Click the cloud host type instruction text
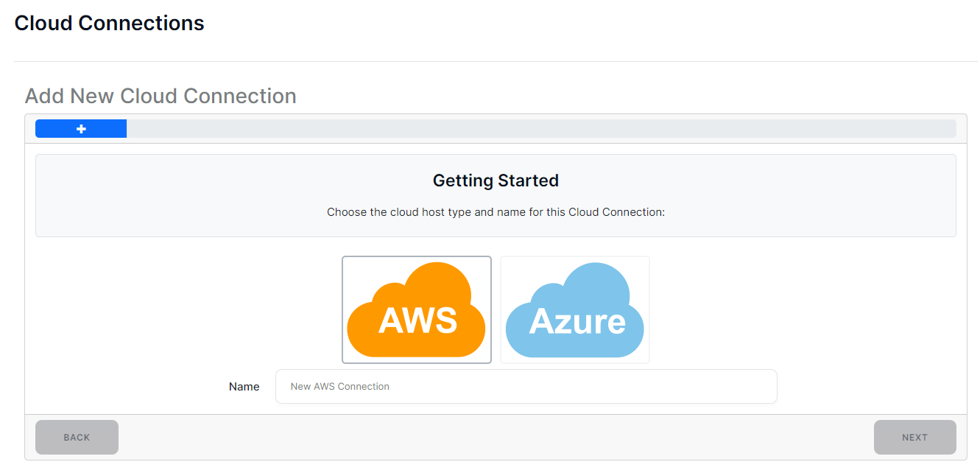 click(496, 212)
